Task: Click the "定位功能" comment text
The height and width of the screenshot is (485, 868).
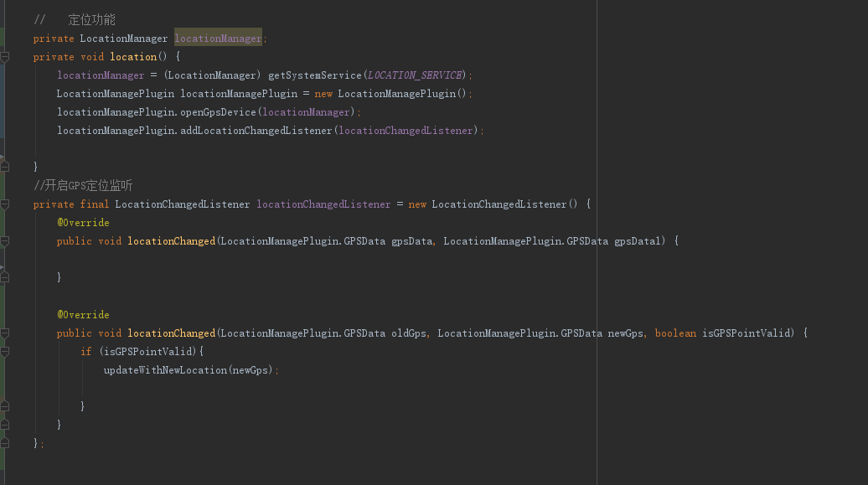Action: click(x=91, y=20)
